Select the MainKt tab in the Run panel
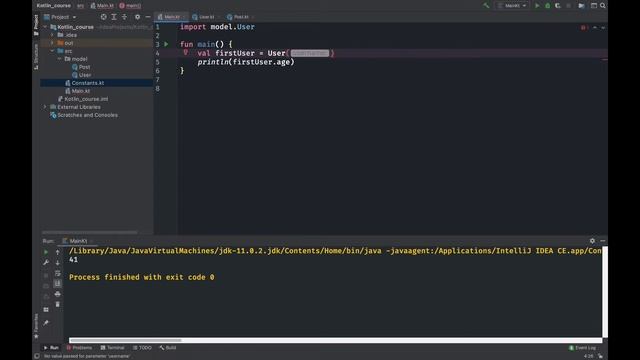 [x=77, y=241]
